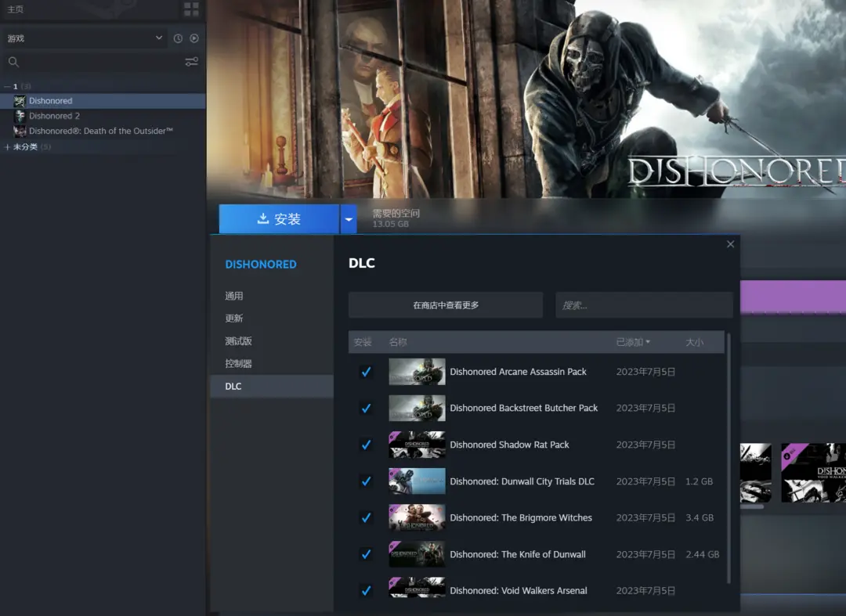The height and width of the screenshot is (616, 846).
Task: Click the Name (名称) column header
Action: pos(398,342)
